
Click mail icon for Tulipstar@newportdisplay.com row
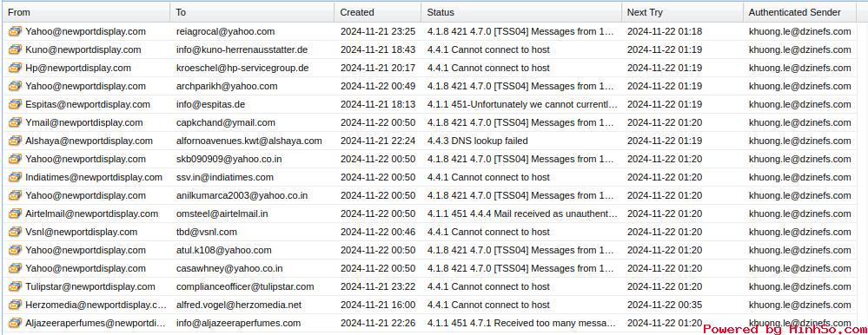tap(15, 287)
